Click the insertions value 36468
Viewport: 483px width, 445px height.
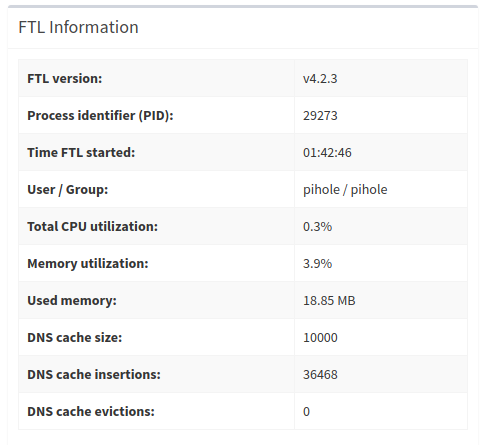click(x=320, y=375)
